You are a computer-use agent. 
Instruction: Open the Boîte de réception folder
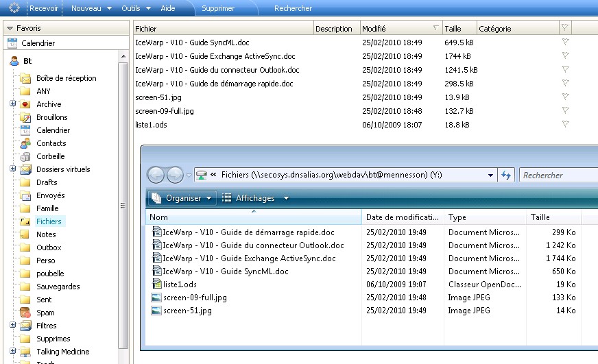click(x=66, y=78)
